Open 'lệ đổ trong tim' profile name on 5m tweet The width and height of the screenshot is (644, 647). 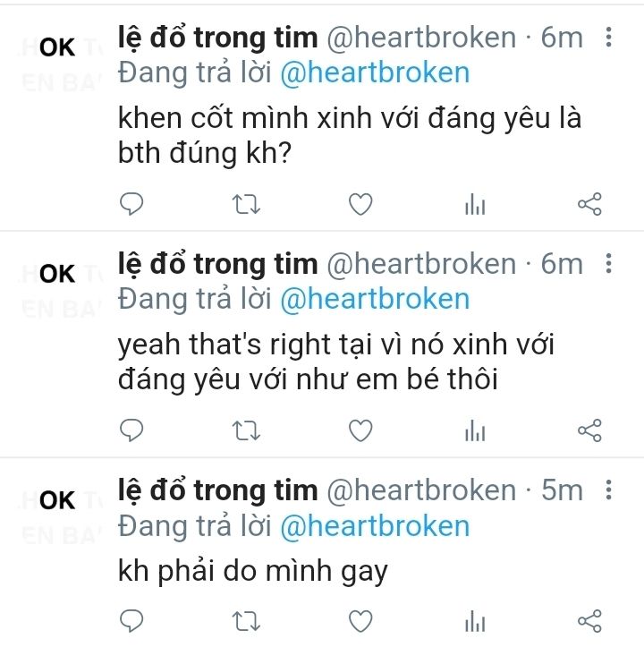pyautogui.click(x=218, y=490)
